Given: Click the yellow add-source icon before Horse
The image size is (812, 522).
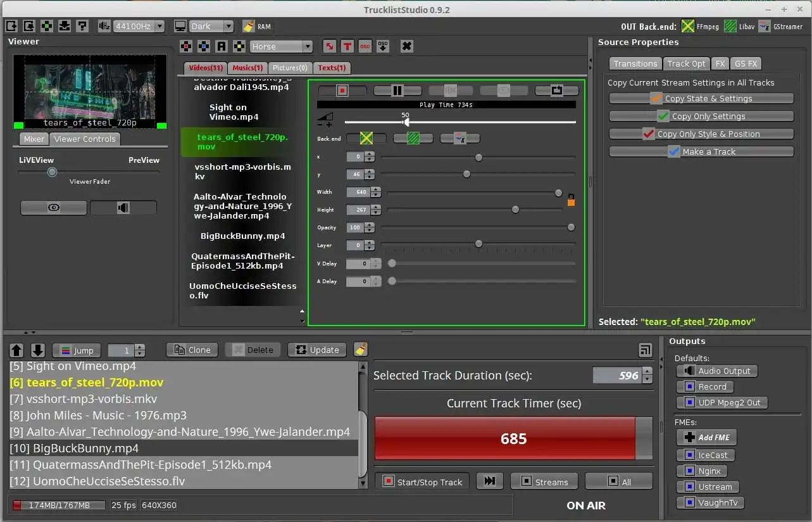Looking at the screenshot, I should [239, 46].
